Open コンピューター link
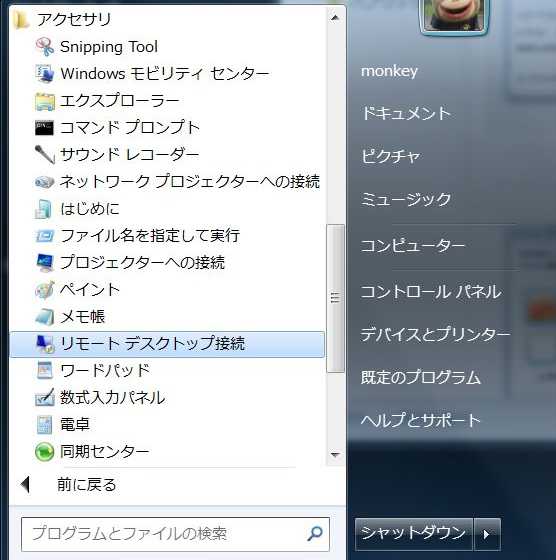556x560 pixels. point(413,246)
